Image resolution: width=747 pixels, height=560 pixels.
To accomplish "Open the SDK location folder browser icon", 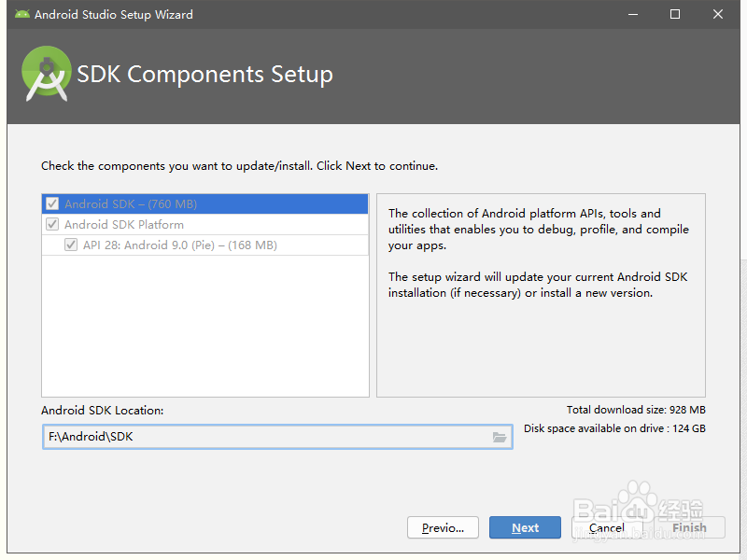I will tap(500, 437).
